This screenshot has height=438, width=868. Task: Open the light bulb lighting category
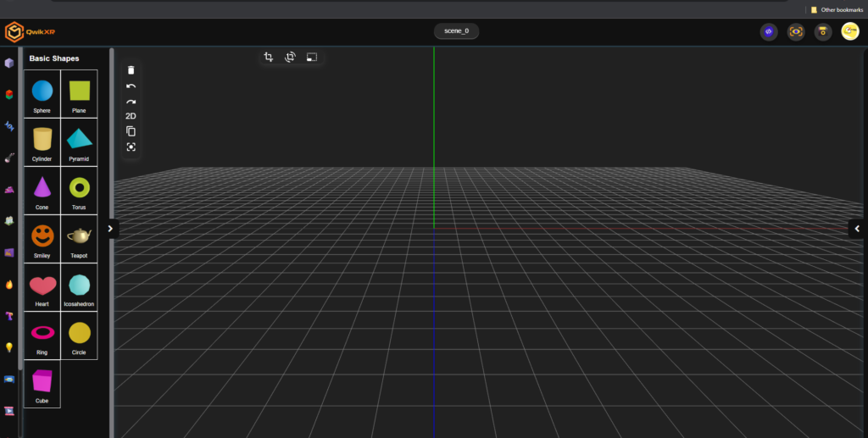pos(8,347)
